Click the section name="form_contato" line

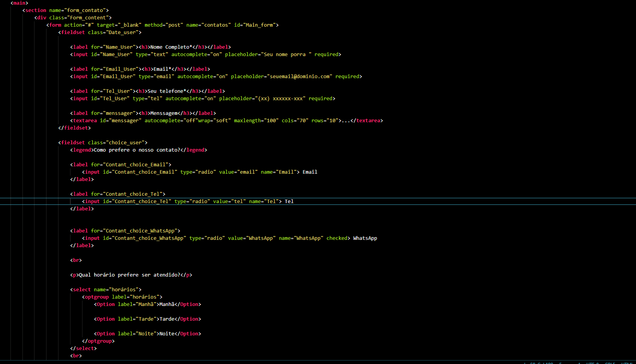(65, 10)
